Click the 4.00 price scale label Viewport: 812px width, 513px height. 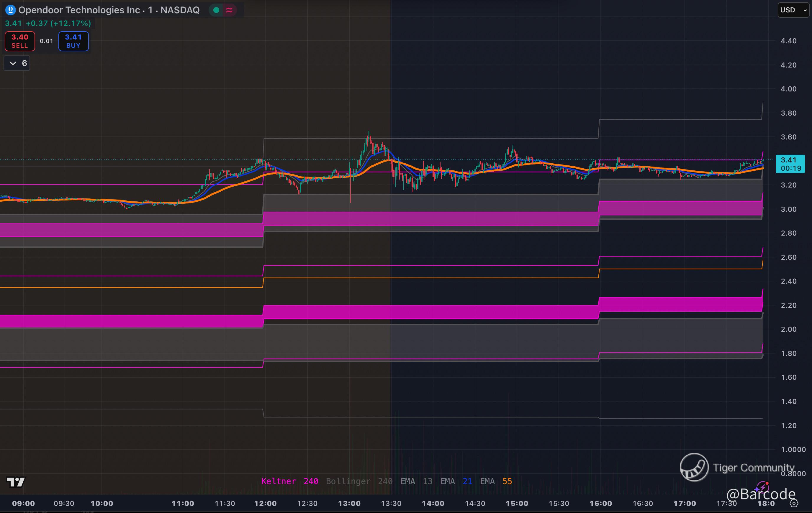click(788, 89)
